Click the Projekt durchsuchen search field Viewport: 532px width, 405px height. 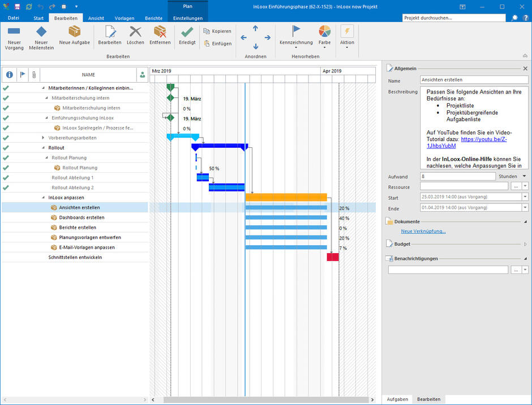(454, 18)
